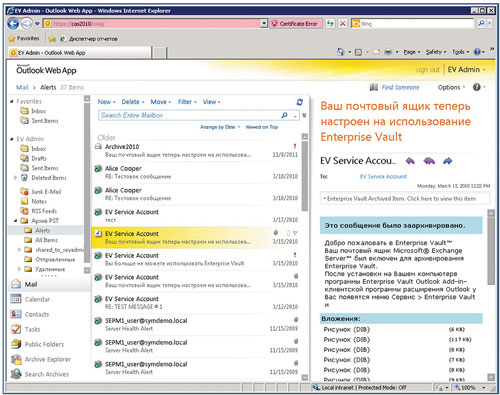Click the Reply All icon
The image size is (500, 395).
click(x=429, y=161)
